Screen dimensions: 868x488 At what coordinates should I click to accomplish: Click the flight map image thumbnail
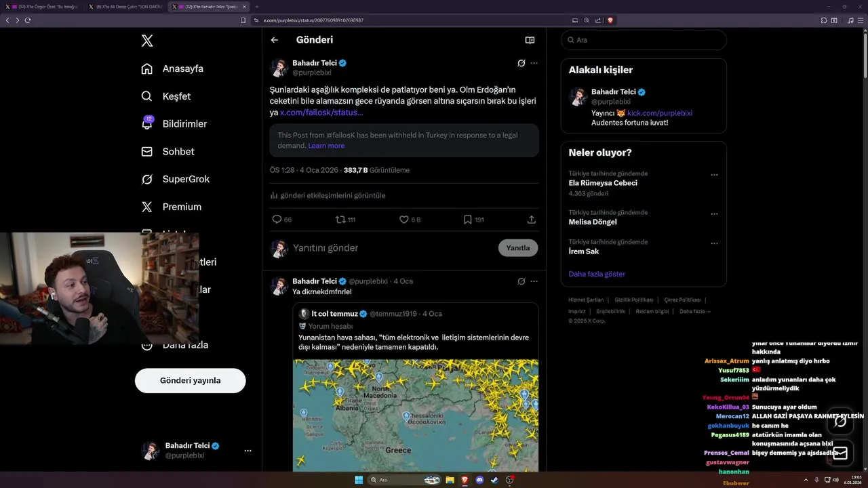point(416,415)
